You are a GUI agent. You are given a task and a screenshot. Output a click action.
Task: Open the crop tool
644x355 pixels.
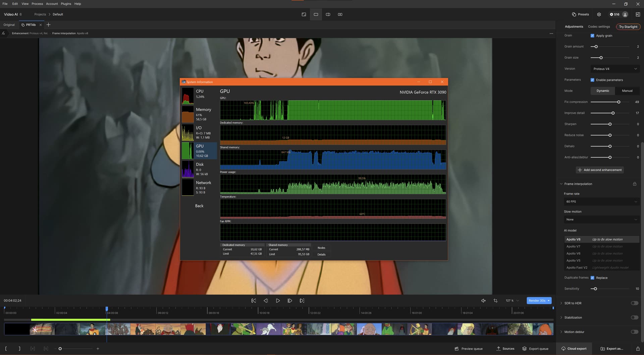tap(495, 301)
